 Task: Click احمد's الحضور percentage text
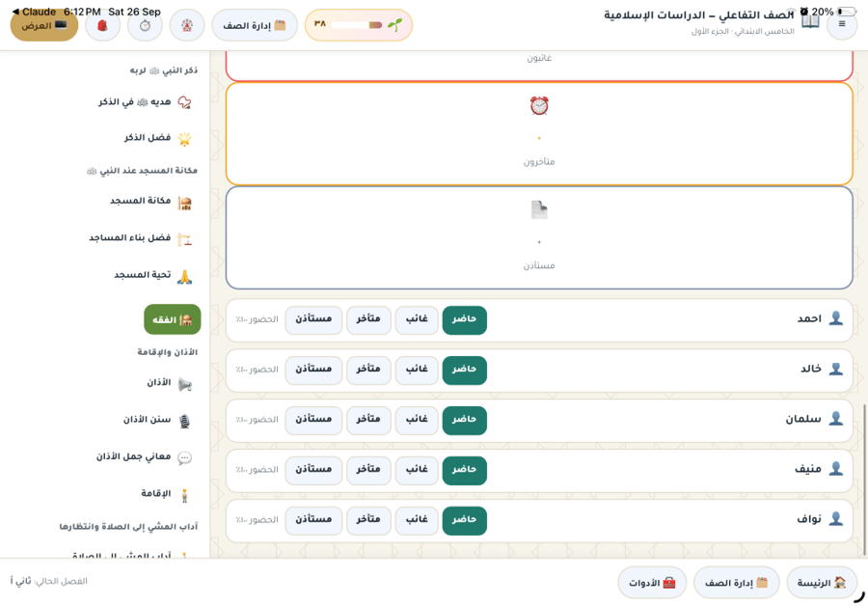pos(257,319)
